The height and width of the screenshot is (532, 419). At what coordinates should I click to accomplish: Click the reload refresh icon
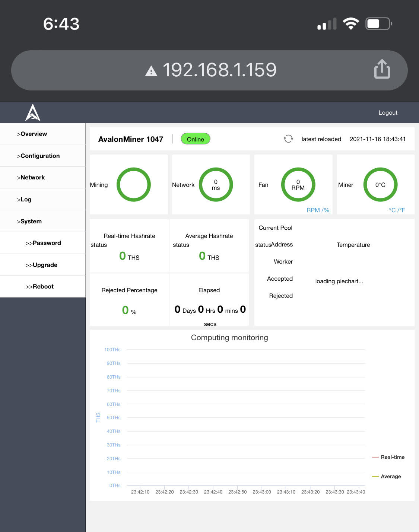point(288,139)
